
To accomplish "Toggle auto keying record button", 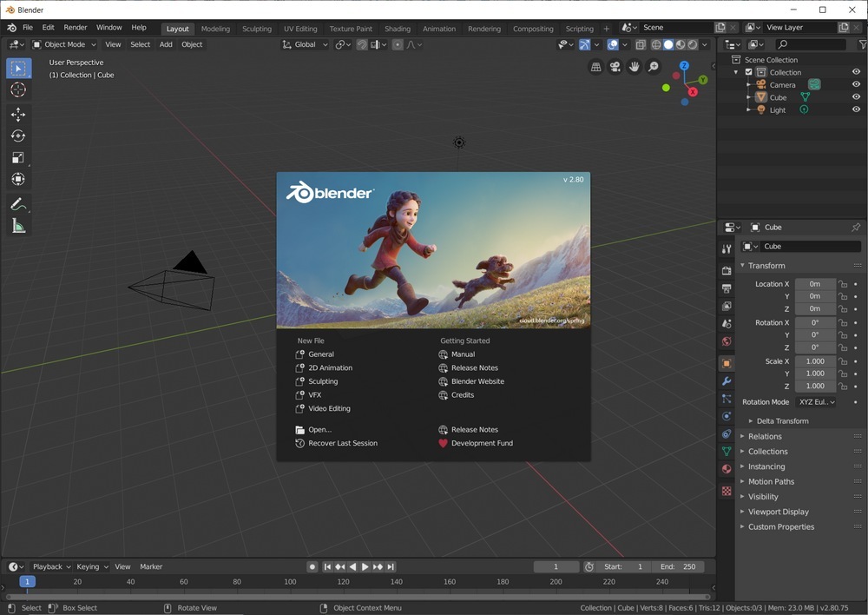I will [x=312, y=567].
